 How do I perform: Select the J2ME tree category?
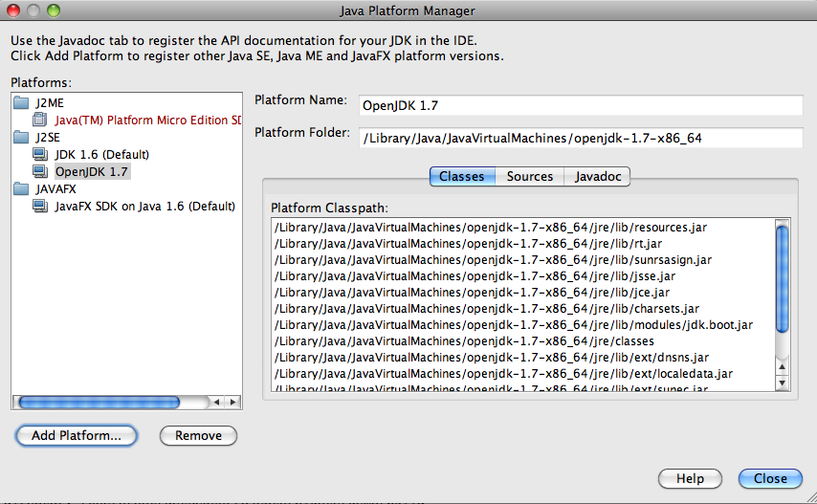coord(50,103)
